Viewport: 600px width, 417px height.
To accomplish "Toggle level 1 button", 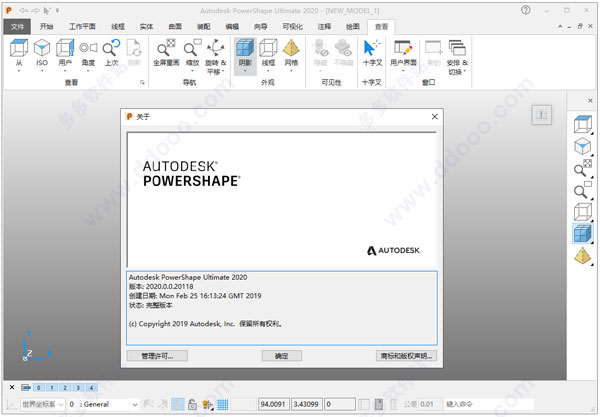I will 52,388.
